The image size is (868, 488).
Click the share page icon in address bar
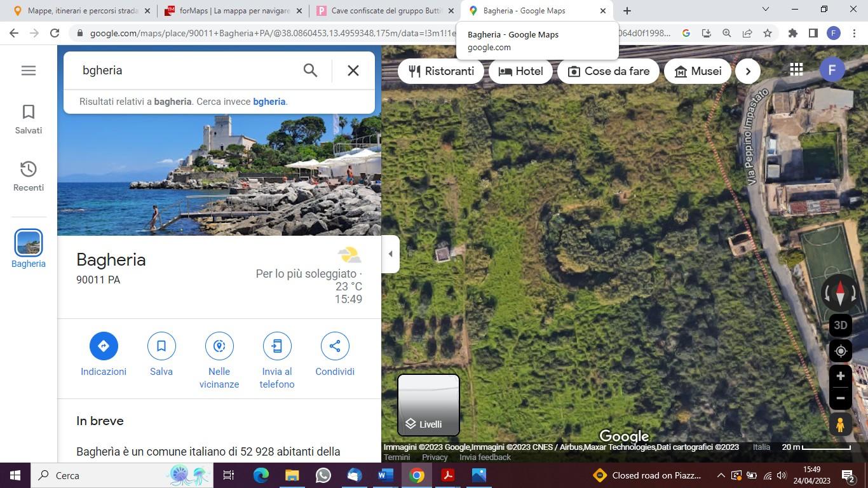747,33
